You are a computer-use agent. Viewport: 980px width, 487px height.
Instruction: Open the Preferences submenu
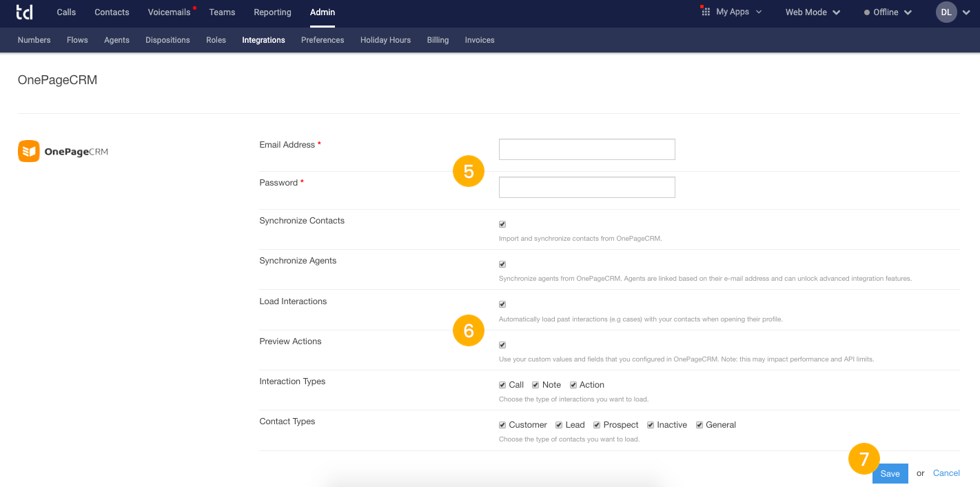[323, 40]
